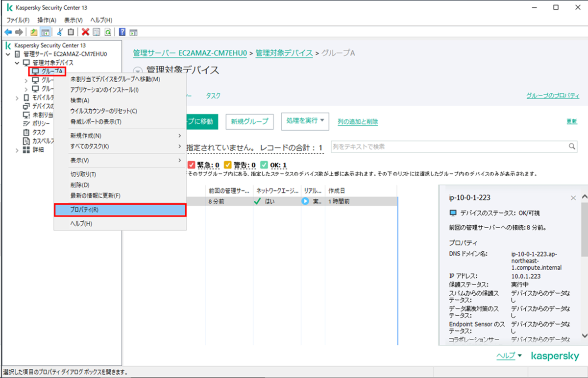This screenshot has height=378, width=588.
Task: Open the 表示(V) menu in menu bar
Action: (73, 20)
